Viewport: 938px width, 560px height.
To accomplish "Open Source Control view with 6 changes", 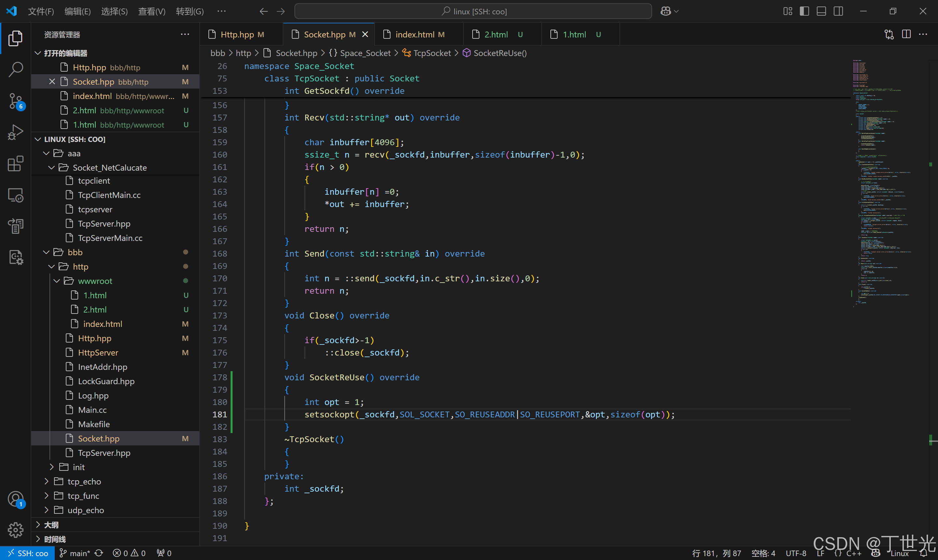I will [x=16, y=101].
